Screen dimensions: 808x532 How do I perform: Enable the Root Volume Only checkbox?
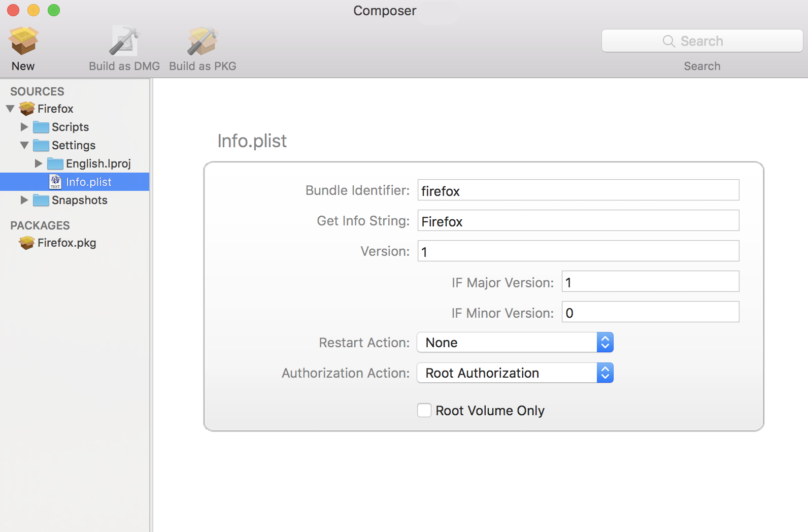click(x=424, y=410)
